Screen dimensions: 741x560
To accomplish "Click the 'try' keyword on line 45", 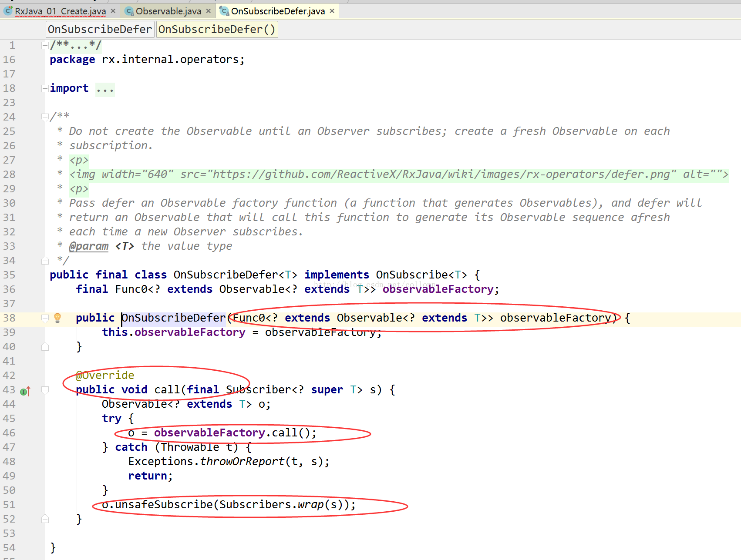I will point(111,419).
